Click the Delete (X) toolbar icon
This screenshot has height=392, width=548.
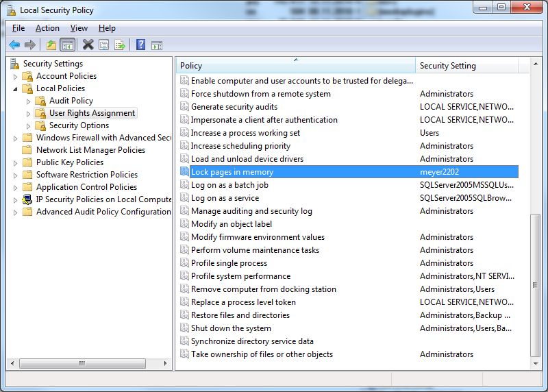(x=88, y=45)
